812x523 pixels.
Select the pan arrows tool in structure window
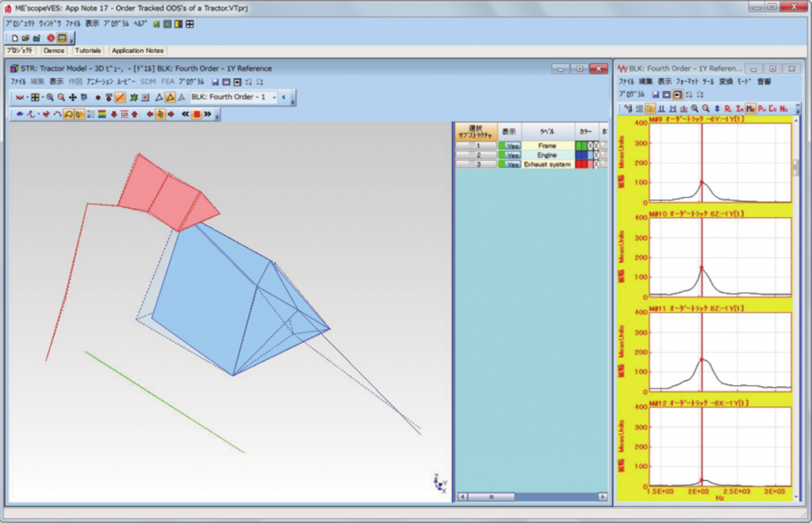click(72, 98)
